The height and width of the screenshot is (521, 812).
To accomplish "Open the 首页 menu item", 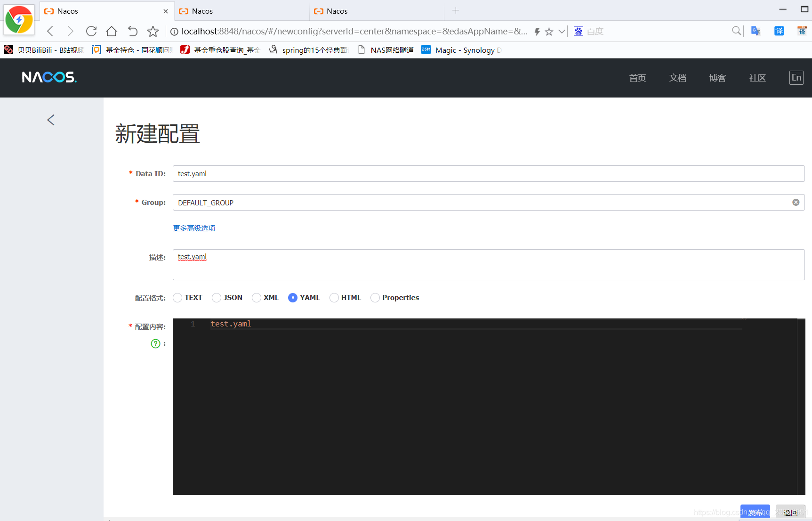I will 637,78.
